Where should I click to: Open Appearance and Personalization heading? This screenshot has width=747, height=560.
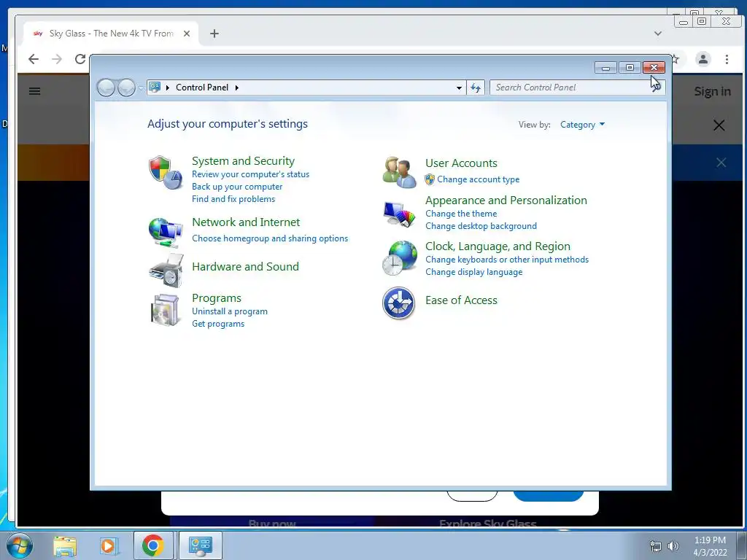[506, 201]
